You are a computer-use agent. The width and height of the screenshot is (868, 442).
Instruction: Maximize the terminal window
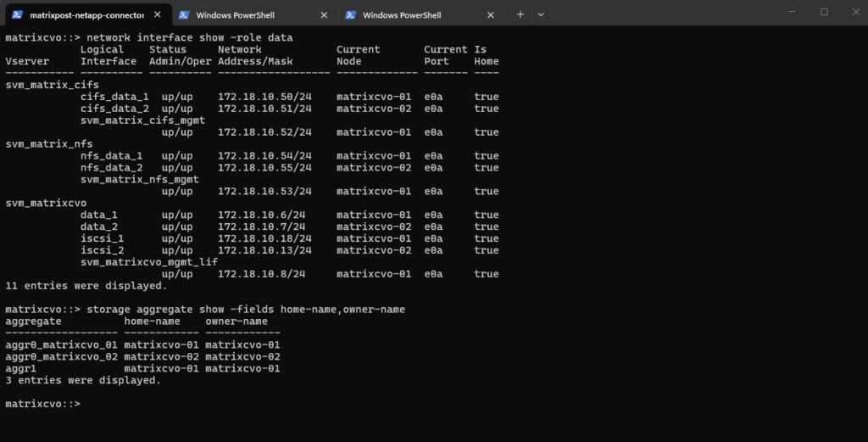823,12
